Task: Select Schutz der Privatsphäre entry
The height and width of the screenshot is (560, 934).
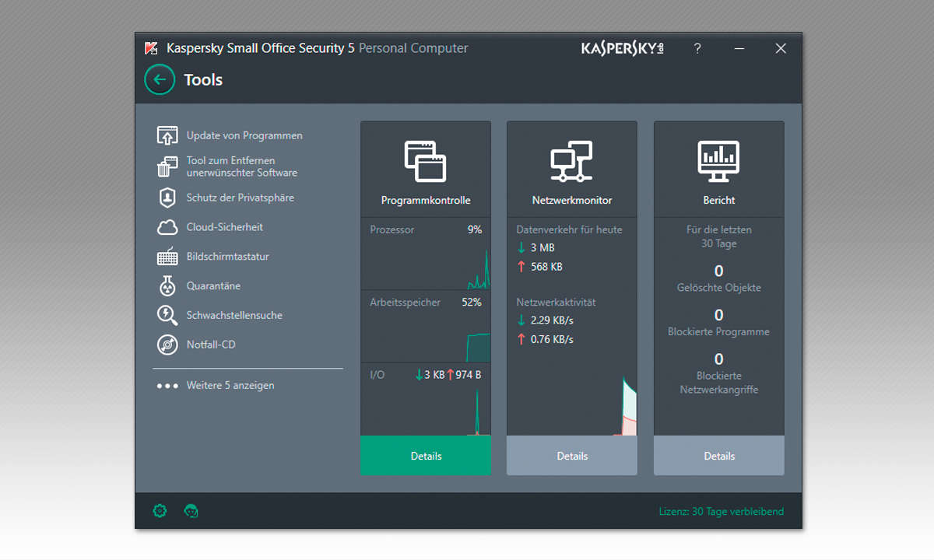Action: pos(241,198)
